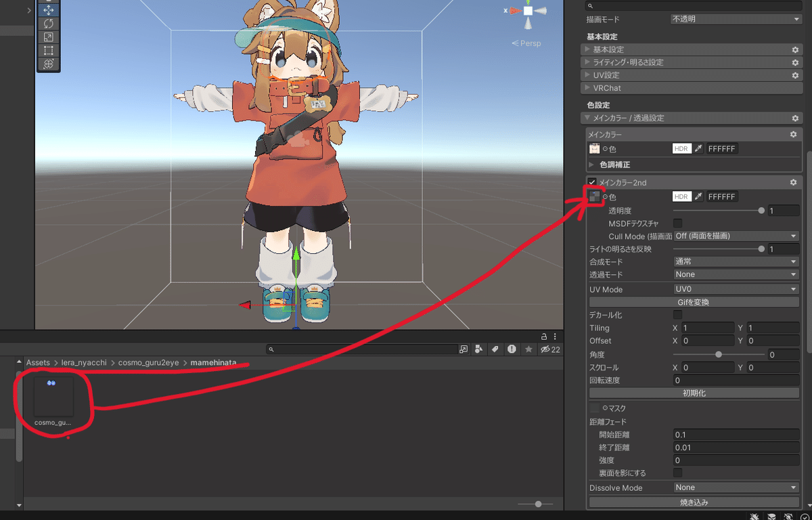
Task: Select the Scale tool in scene toolbar
Action: (48, 37)
